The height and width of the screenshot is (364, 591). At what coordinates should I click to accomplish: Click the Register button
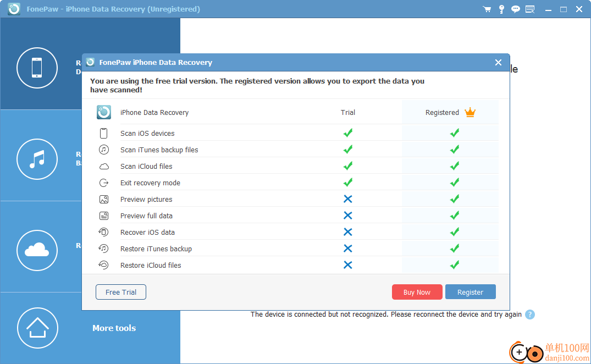click(x=470, y=292)
